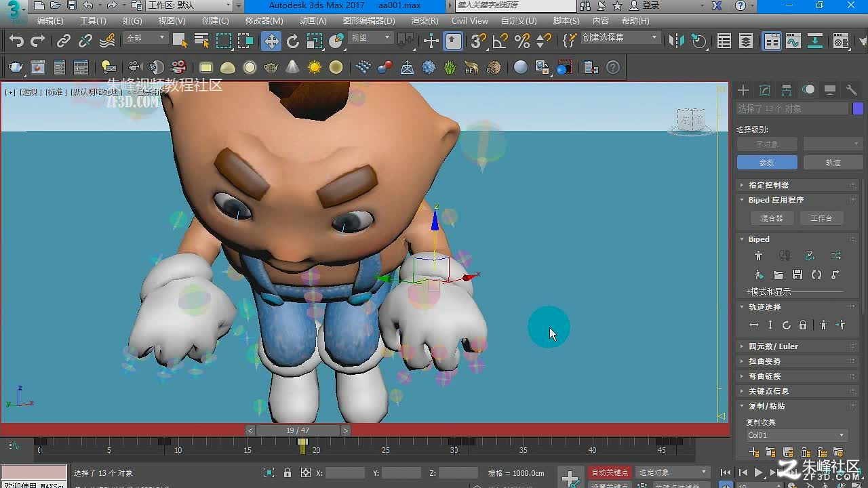Open the Scene Explorer toggle icon
The image size is (868, 488).
click(x=724, y=41)
